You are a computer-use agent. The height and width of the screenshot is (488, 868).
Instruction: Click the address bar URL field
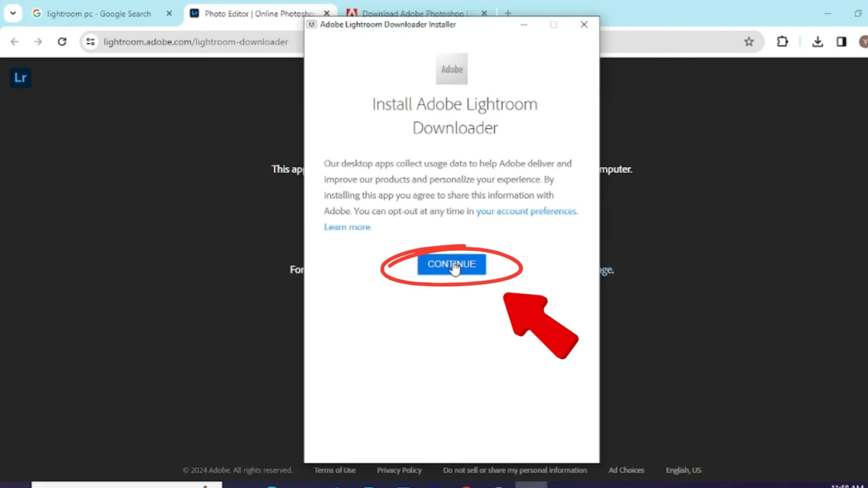point(196,42)
